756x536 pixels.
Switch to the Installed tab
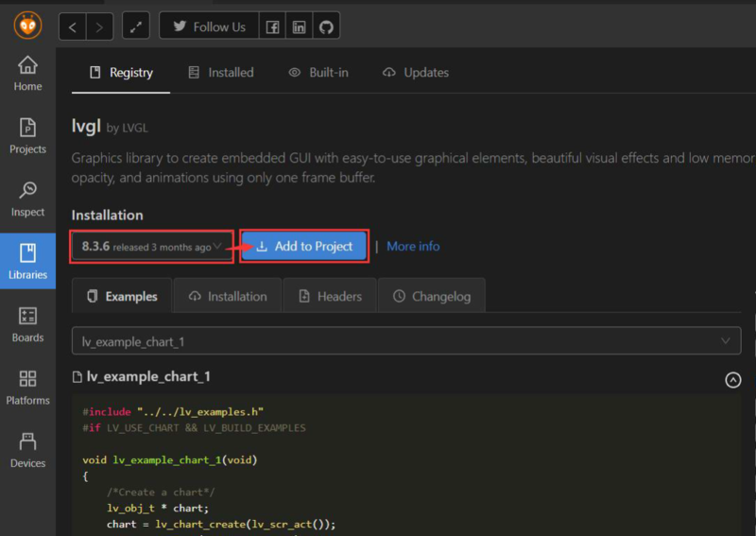(221, 73)
